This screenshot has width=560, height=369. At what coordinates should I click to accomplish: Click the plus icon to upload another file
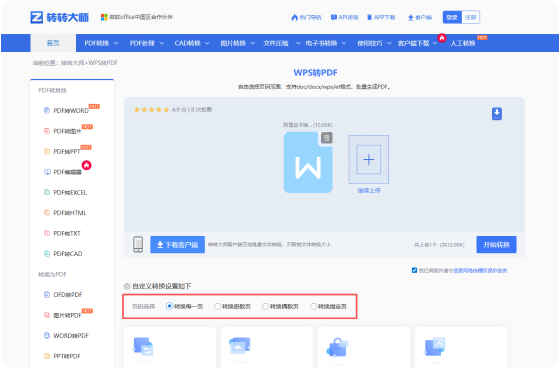pyautogui.click(x=369, y=159)
